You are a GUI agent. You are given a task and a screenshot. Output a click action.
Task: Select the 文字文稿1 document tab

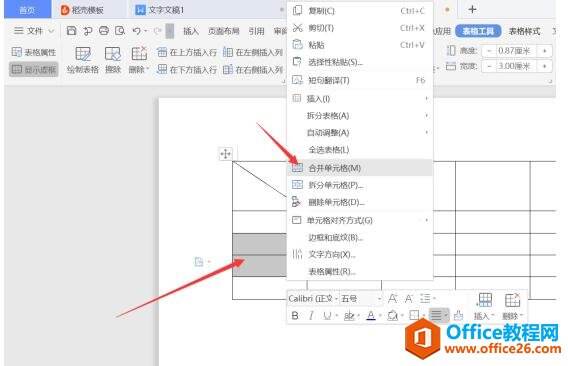tap(160, 10)
